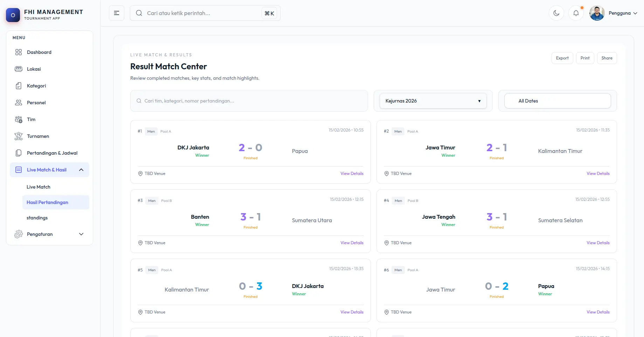The height and width of the screenshot is (337, 644).
Task: Focus the team and category search field
Action: (249, 101)
